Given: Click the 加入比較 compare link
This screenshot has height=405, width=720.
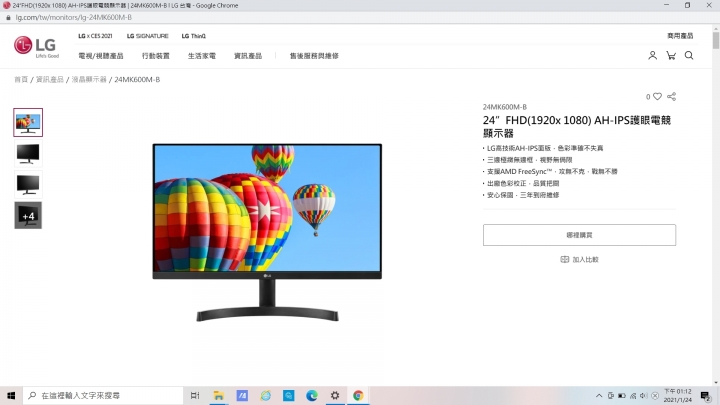Looking at the screenshot, I should [585, 259].
